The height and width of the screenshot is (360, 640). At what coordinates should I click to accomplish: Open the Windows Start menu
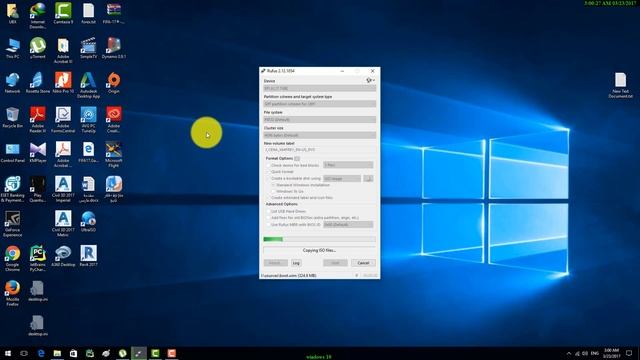coord(8,353)
